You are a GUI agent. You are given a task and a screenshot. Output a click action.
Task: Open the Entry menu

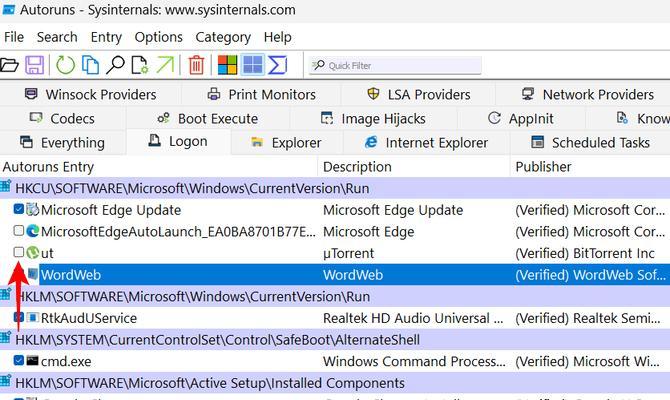click(x=106, y=37)
